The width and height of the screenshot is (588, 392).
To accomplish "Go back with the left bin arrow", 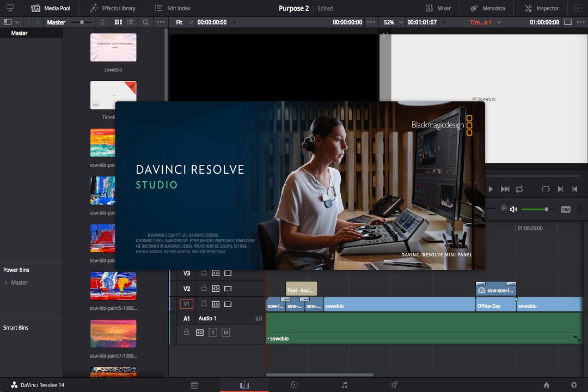I will pyautogui.click(x=28, y=22).
